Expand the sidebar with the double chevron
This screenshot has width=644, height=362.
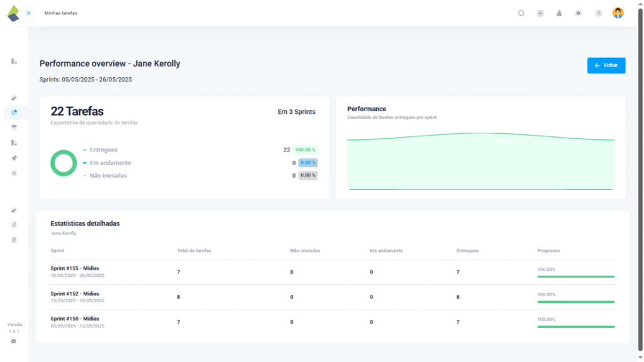[x=28, y=13]
